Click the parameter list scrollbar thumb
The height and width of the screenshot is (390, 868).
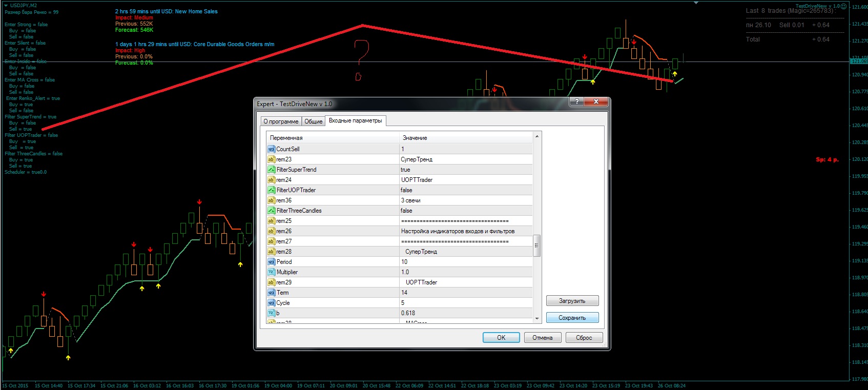pos(537,245)
